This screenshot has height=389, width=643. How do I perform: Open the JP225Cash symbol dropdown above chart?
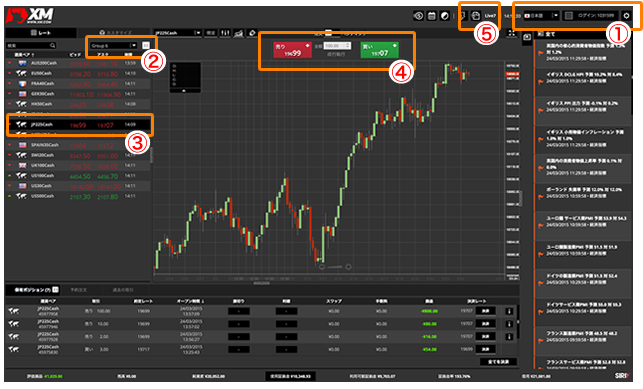pyautogui.click(x=178, y=33)
